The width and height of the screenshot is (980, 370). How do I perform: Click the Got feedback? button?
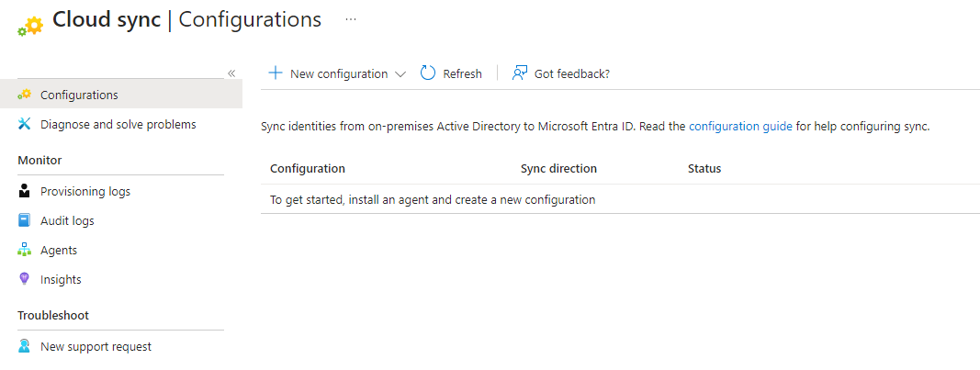click(x=571, y=74)
